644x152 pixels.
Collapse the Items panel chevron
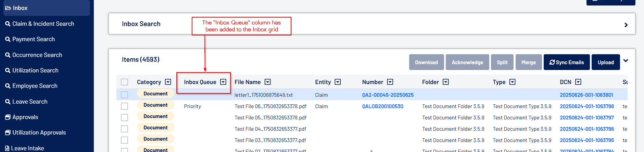click(x=626, y=61)
